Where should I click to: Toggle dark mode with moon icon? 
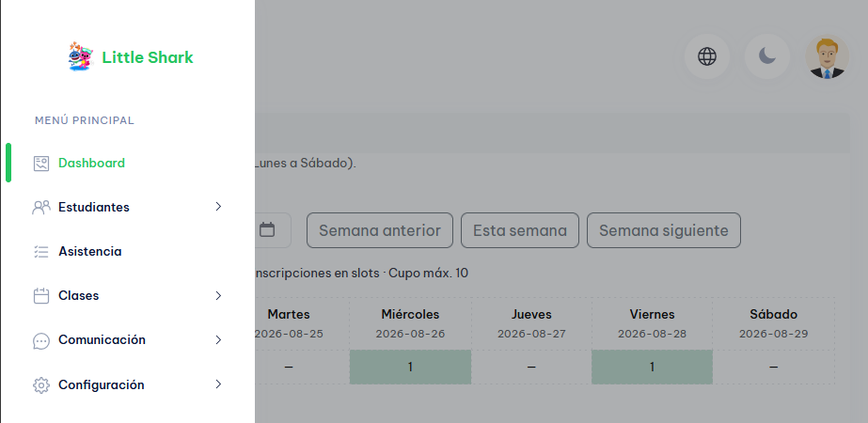[766, 56]
